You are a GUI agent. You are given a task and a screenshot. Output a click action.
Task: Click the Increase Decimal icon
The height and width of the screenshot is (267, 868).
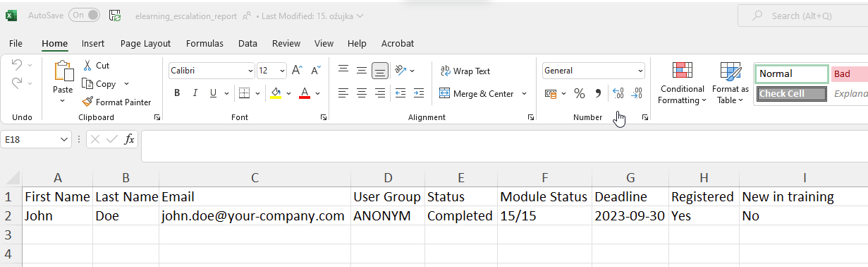coord(618,93)
